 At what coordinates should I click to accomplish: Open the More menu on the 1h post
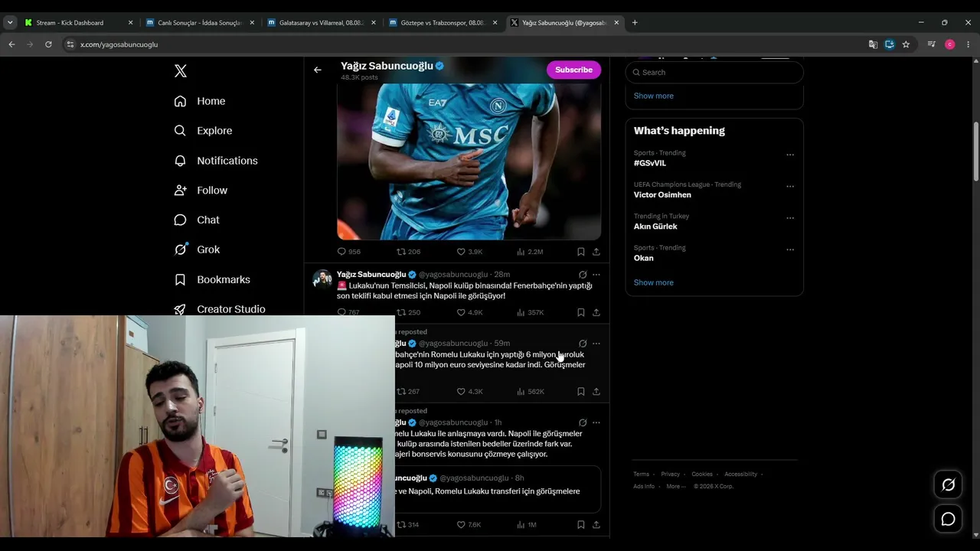596,422
